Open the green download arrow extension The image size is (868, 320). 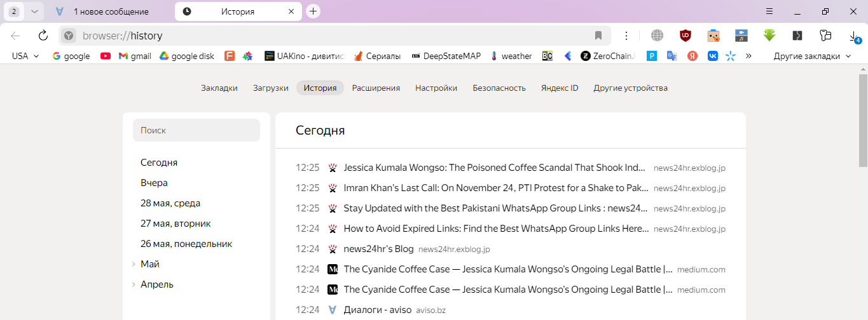point(769,36)
